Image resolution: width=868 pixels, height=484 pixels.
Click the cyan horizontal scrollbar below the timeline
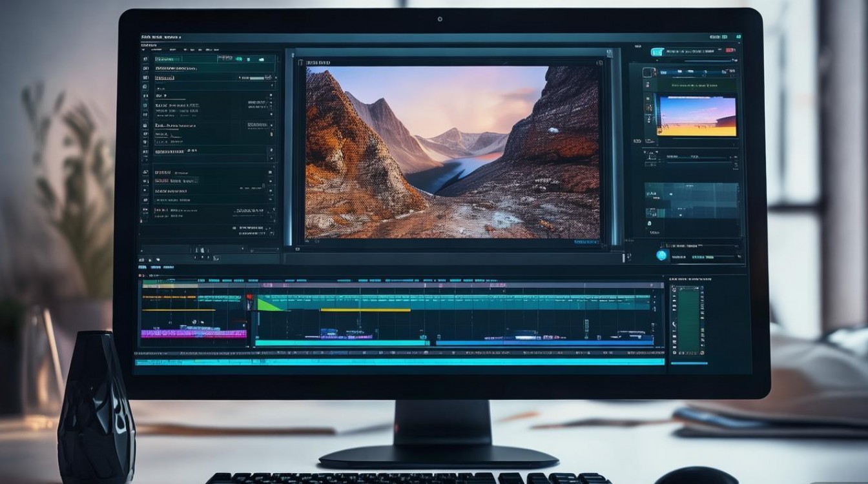click(x=399, y=363)
